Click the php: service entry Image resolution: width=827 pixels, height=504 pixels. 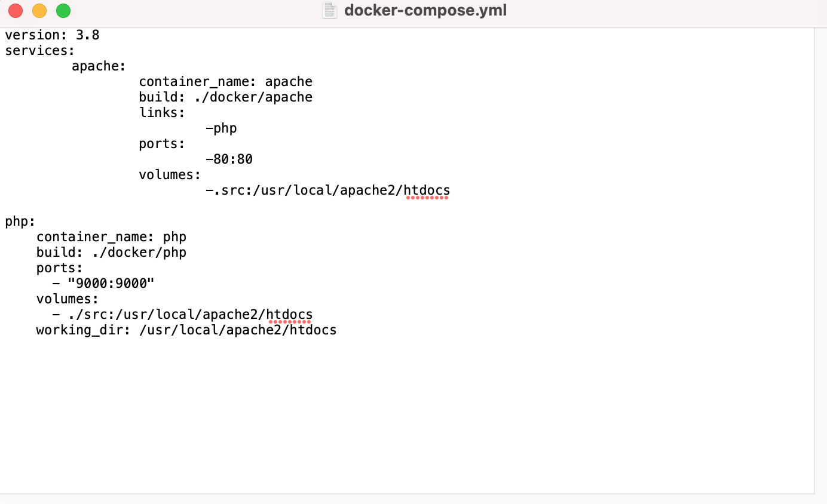click(x=20, y=221)
